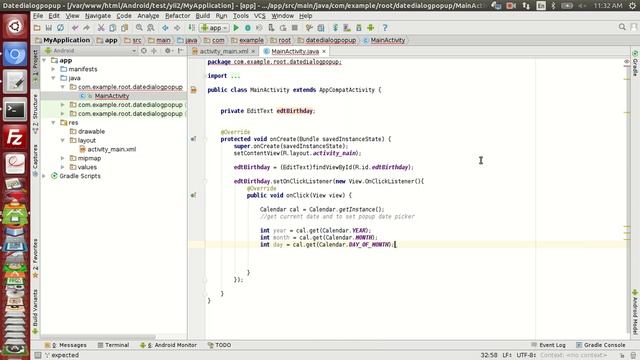Click the Copy toolbar icon
This screenshot has width=640, height=360.
coord(113,28)
